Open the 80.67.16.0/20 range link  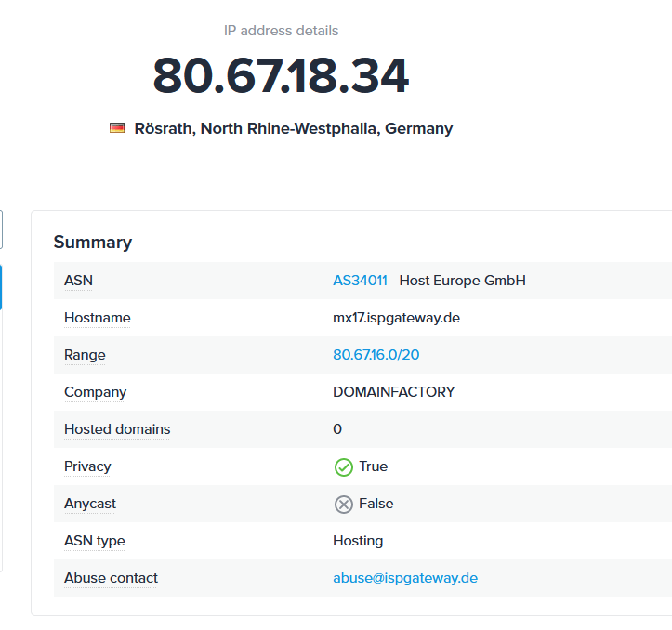tap(376, 354)
